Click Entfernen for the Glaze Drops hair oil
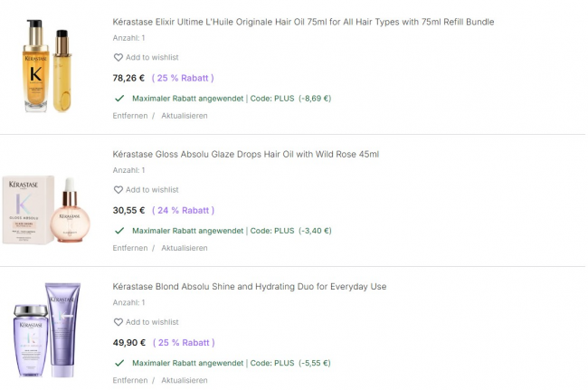This screenshot has width=588, height=390. (130, 248)
